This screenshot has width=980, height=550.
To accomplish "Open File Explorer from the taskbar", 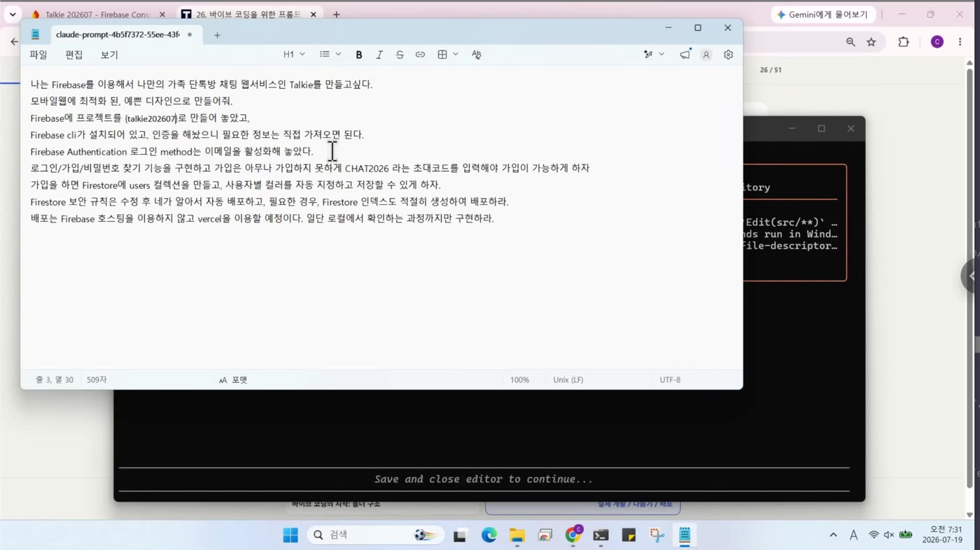I will click(517, 535).
